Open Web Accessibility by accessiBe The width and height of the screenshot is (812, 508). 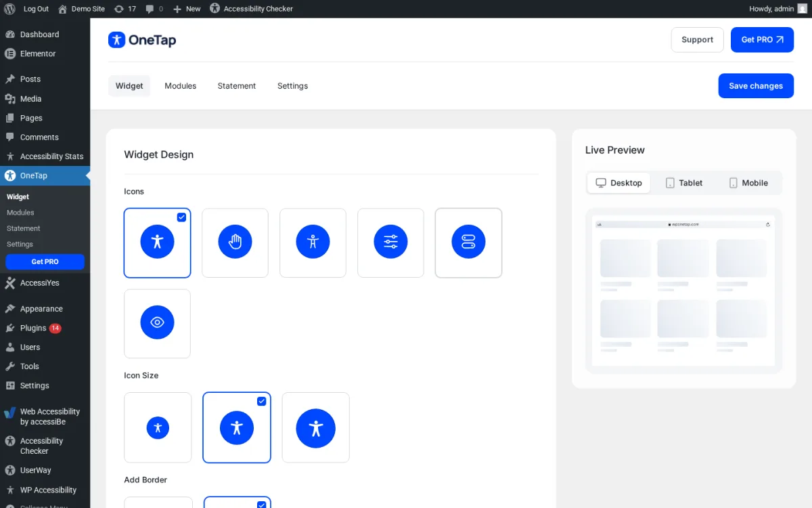(x=45, y=417)
